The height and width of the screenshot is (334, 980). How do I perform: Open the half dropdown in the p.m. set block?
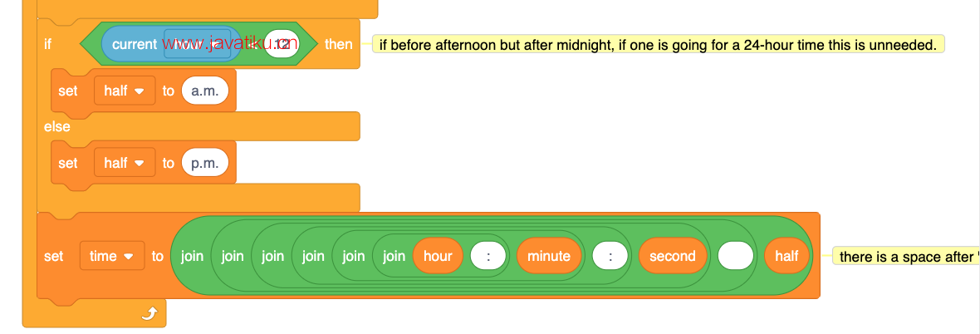coord(125,163)
